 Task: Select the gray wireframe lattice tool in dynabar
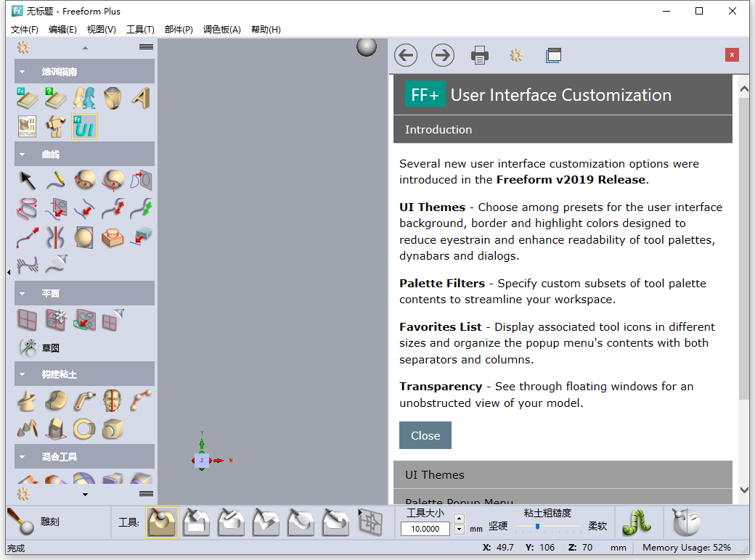click(370, 522)
